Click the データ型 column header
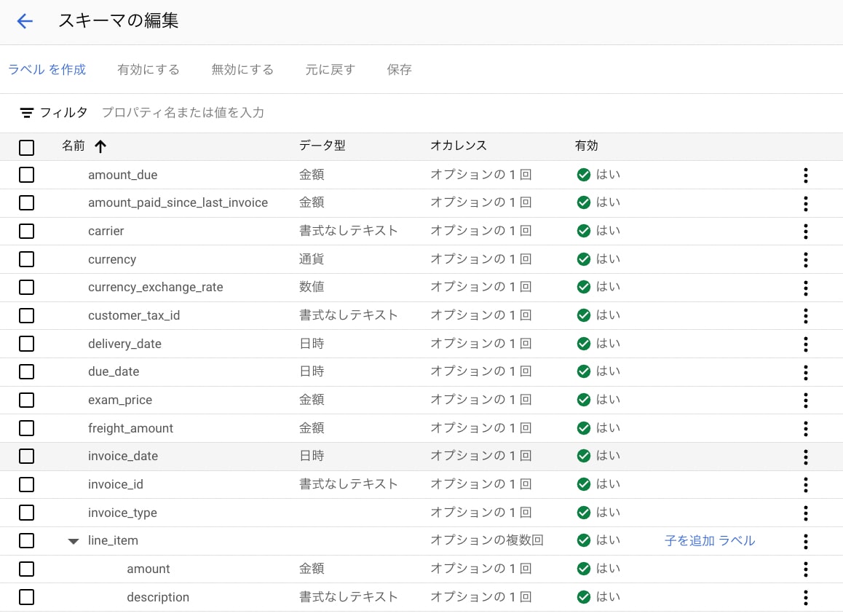Screen dimensions: 843x616 322,146
